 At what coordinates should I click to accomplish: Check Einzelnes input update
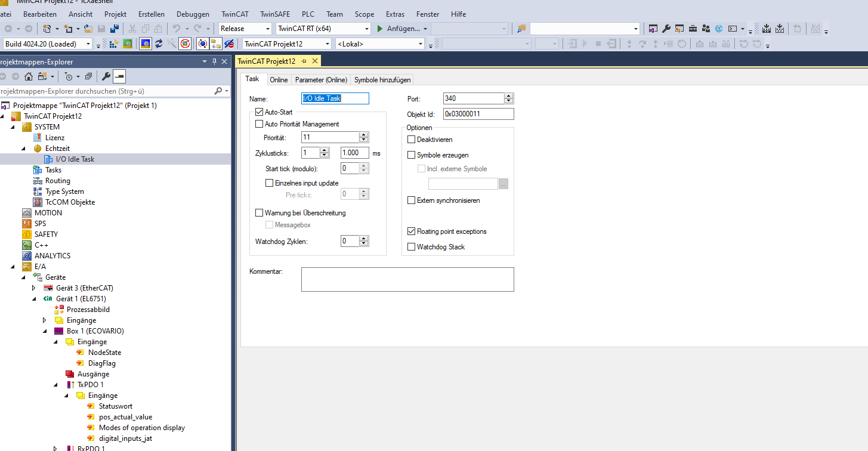pos(269,183)
